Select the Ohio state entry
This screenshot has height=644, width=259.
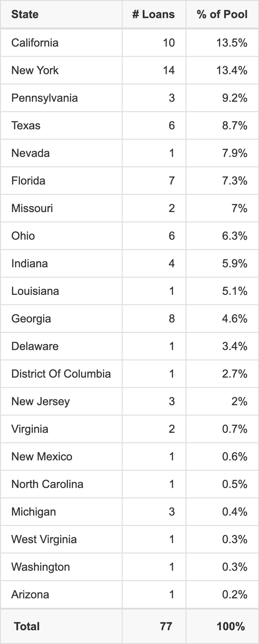tap(23, 236)
